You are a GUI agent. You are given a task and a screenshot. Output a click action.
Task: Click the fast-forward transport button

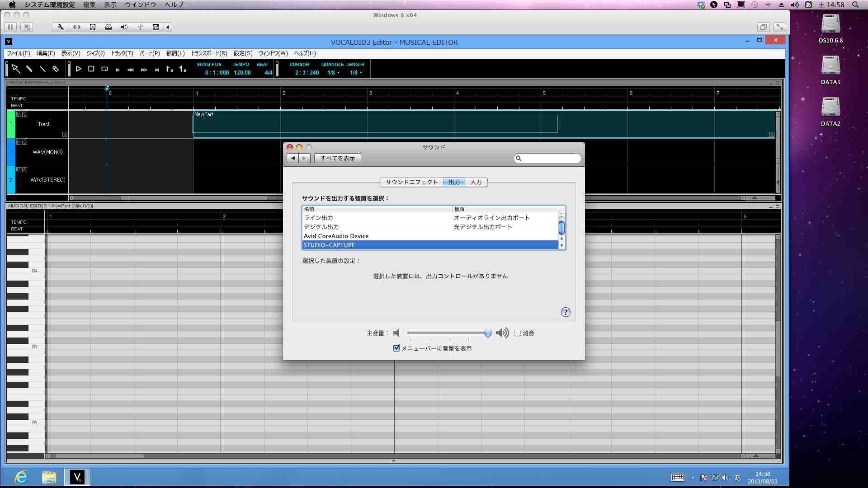pos(144,70)
